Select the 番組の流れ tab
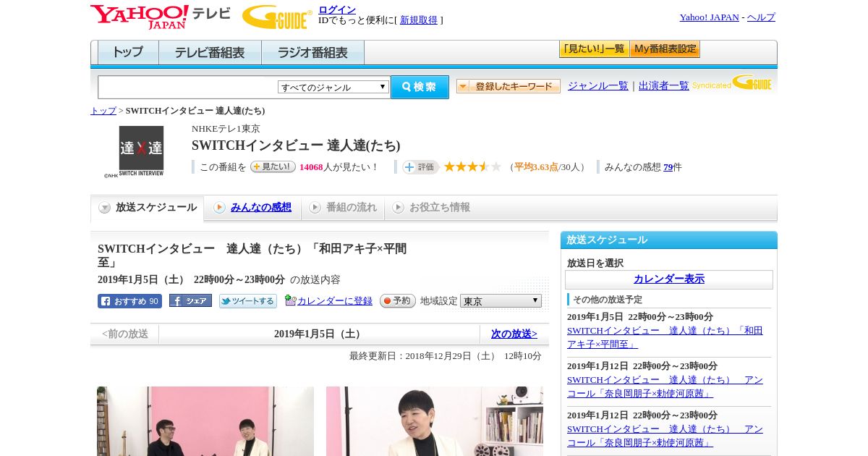Image resolution: width=868 pixels, height=456 pixels. pos(343,208)
